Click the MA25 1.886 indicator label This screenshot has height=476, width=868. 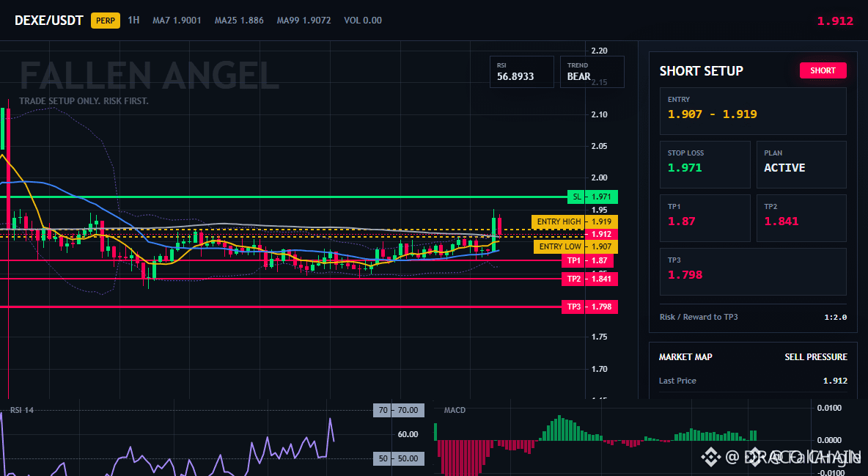point(239,21)
